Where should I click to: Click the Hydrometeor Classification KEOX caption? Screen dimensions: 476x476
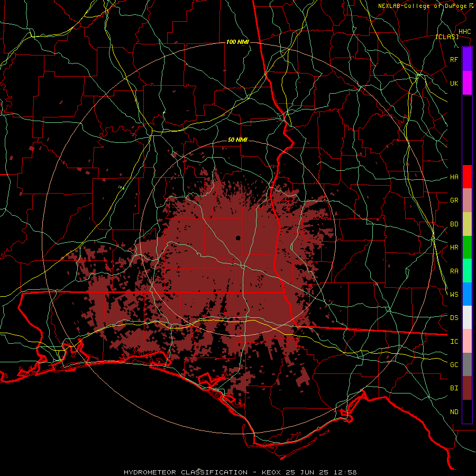pyautogui.click(x=240, y=472)
